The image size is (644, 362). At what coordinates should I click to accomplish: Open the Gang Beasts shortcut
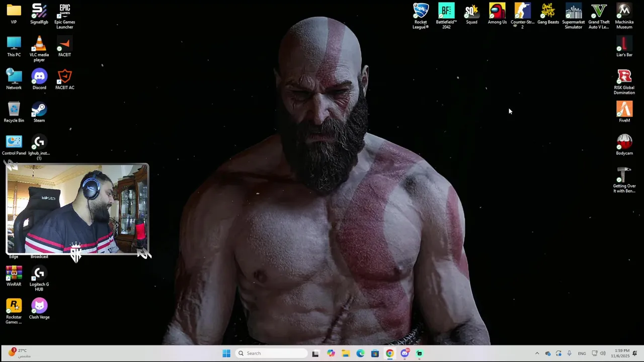548,14
